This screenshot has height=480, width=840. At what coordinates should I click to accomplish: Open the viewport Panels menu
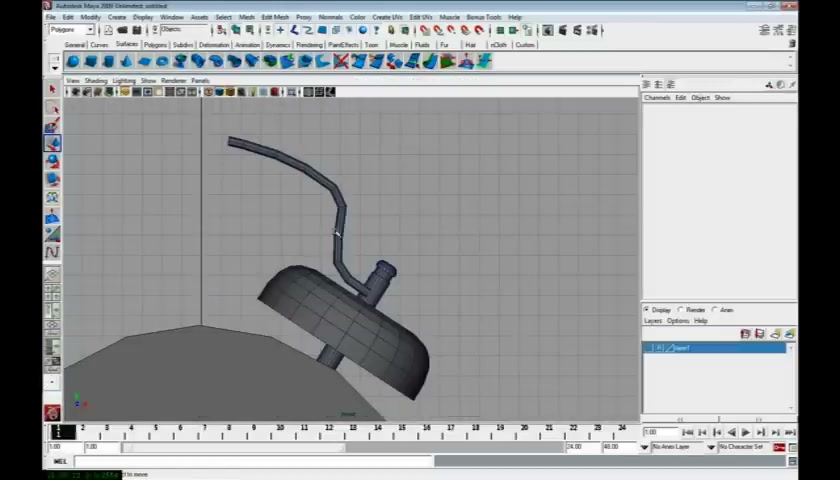[200, 80]
